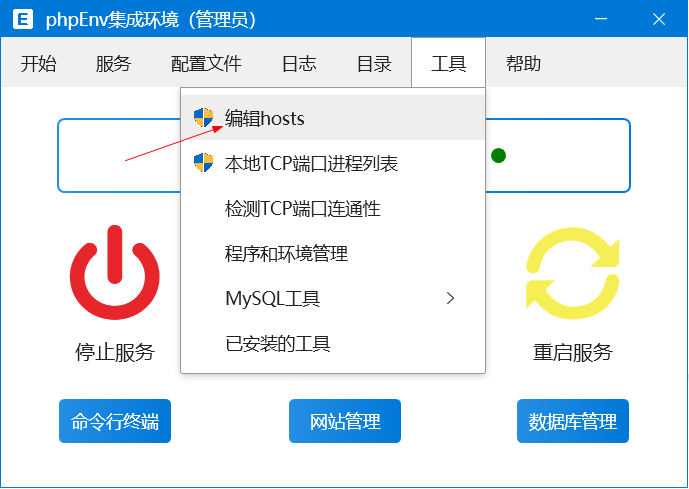Close the phpEnv window

click(x=659, y=19)
